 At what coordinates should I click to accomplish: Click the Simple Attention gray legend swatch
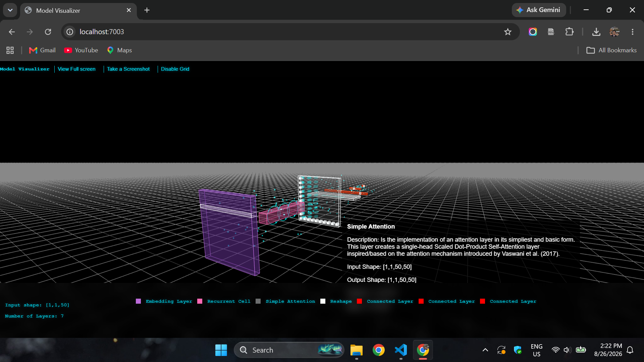258,301
